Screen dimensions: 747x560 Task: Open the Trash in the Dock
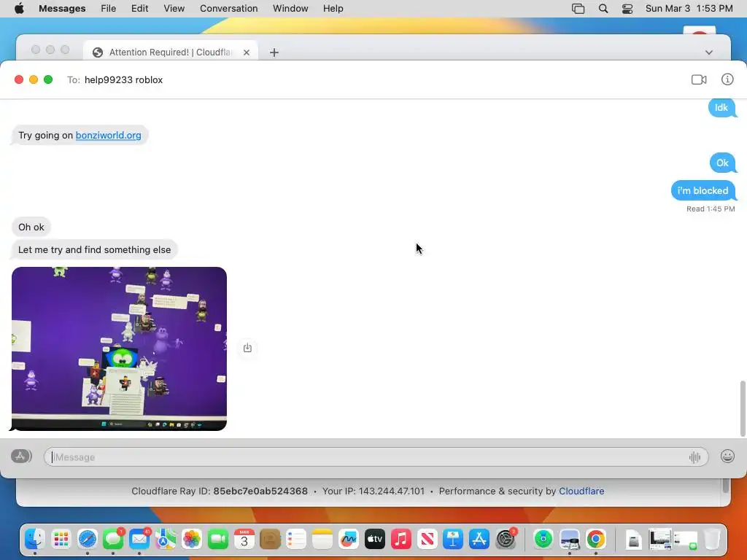712,539
